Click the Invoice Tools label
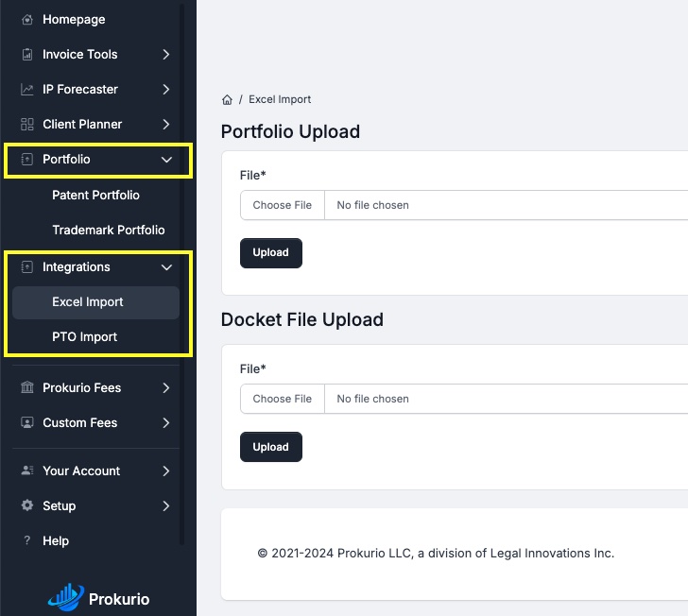 coord(79,55)
